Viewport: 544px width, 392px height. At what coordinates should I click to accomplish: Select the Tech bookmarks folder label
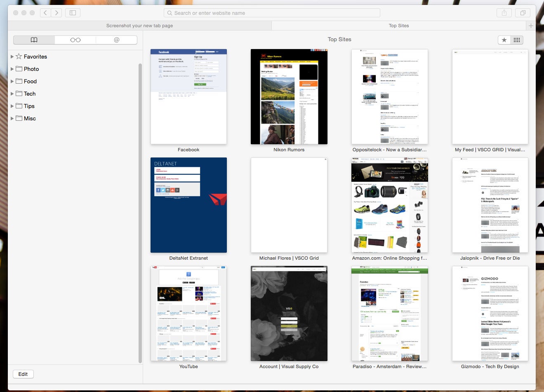tap(30, 94)
